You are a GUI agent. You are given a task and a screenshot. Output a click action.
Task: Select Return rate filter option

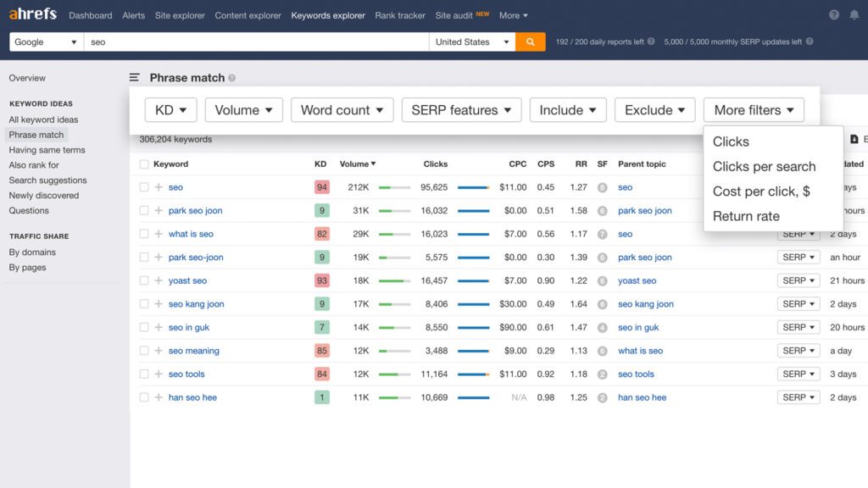[746, 216]
